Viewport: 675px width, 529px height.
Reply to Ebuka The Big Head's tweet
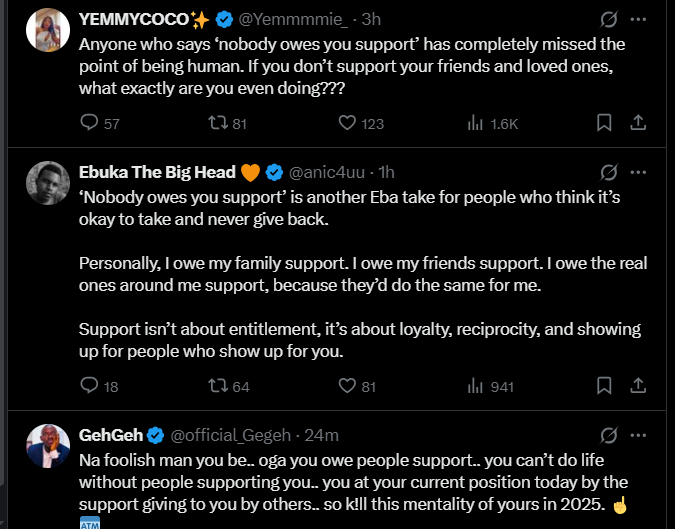[x=88, y=385]
